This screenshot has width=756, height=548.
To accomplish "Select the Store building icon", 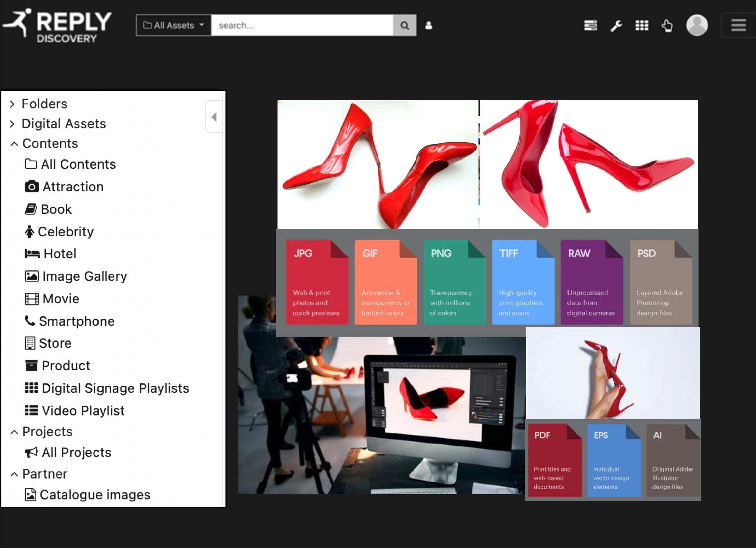I will click(30, 343).
